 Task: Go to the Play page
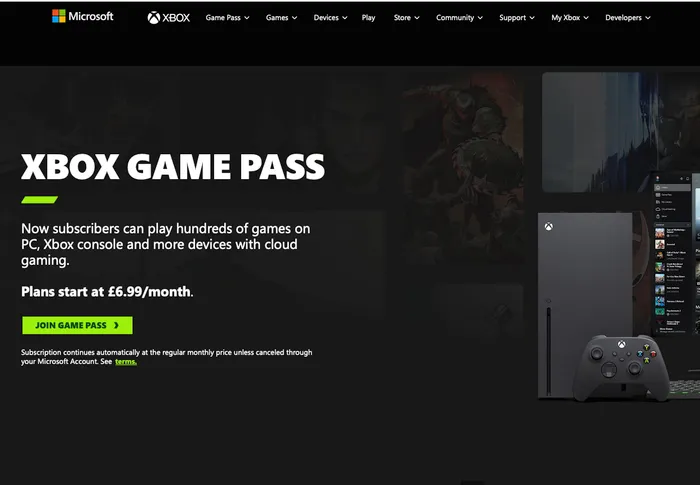tap(368, 18)
